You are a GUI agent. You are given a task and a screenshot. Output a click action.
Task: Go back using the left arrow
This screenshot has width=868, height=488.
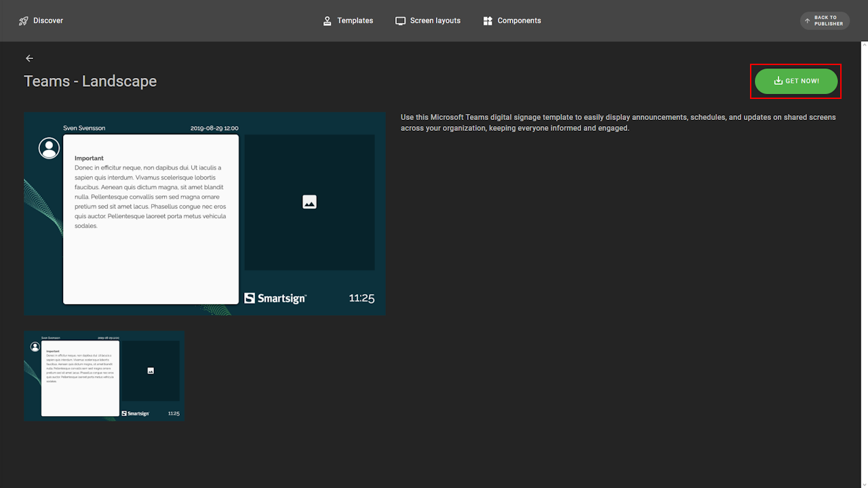pos(29,58)
